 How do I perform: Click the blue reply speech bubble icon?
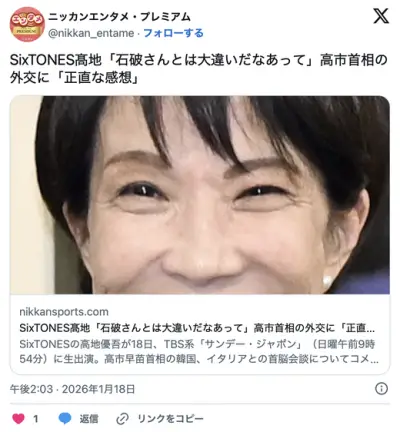click(x=65, y=419)
